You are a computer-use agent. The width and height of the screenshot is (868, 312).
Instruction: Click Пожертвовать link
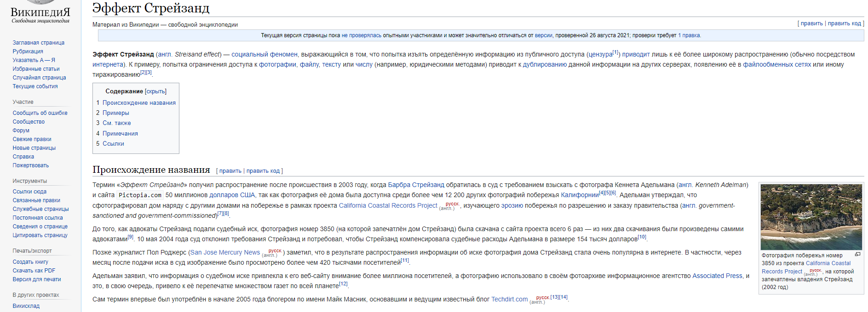31,165
